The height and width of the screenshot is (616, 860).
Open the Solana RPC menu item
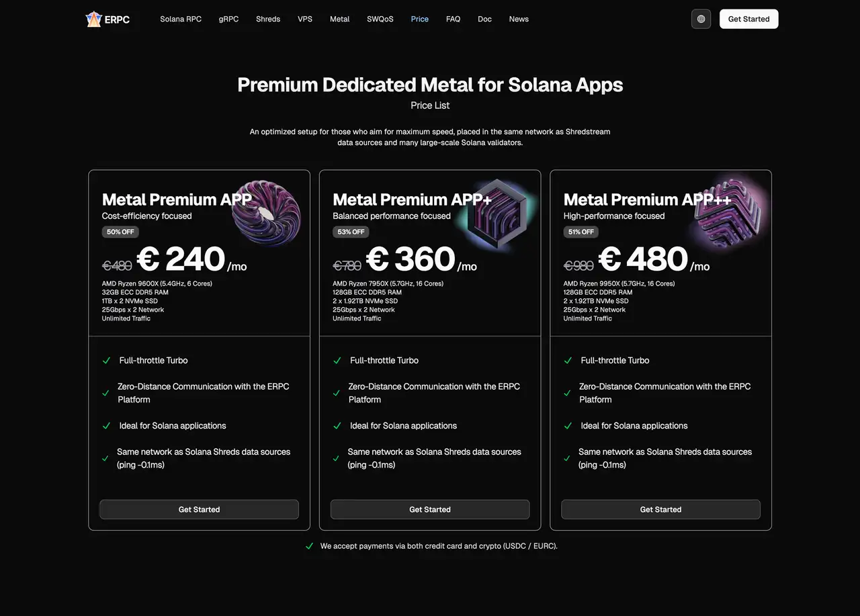(180, 19)
